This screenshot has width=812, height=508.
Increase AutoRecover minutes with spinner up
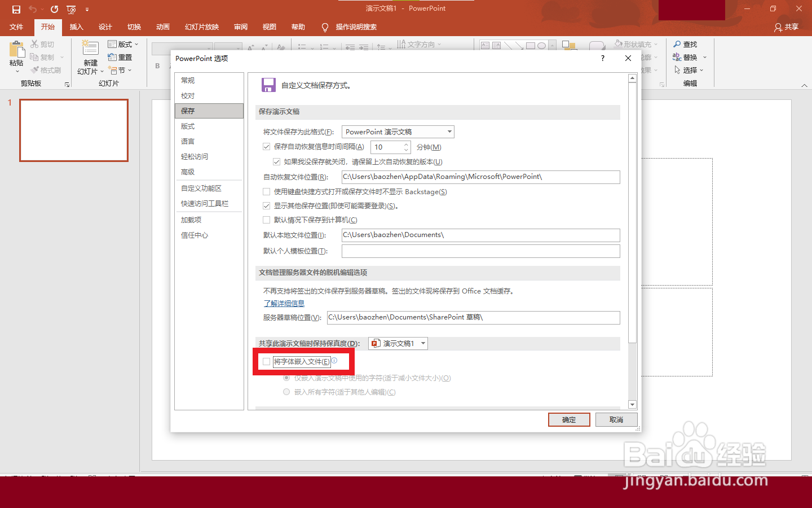(x=406, y=144)
